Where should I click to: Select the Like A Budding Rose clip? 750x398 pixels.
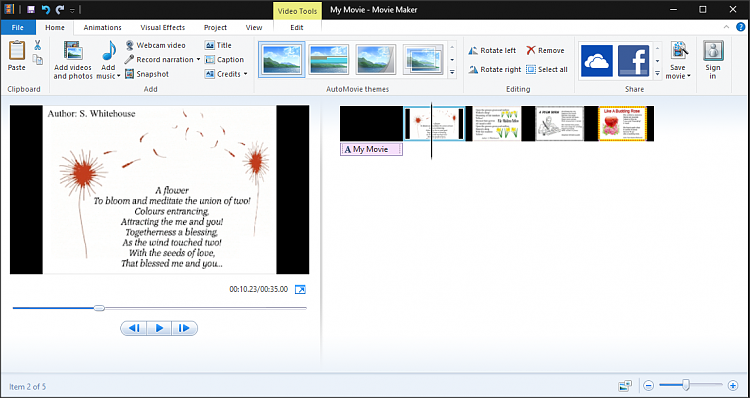click(622, 124)
